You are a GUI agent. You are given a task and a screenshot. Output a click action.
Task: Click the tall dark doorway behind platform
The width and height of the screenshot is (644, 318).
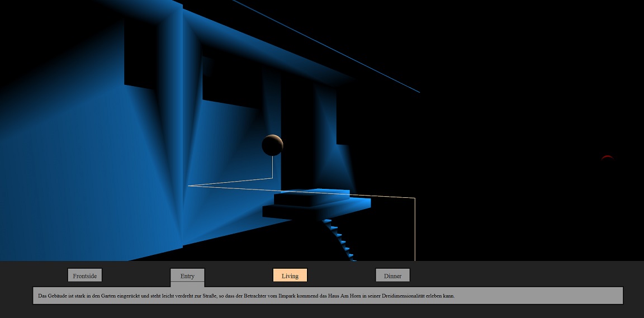(296, 134)
